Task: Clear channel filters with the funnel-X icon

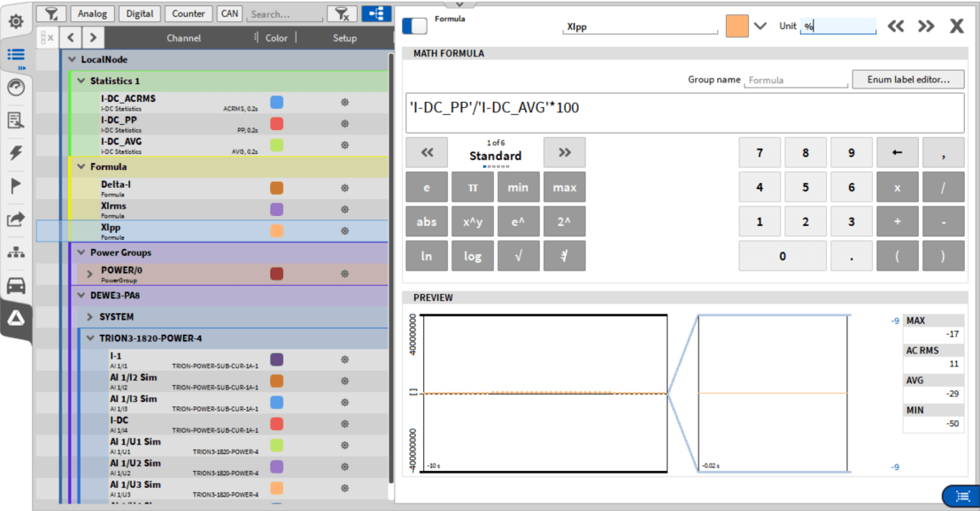Action: point(342,14)
